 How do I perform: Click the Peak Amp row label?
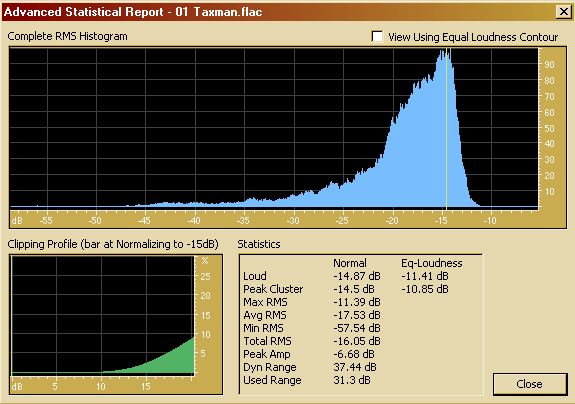267,354
